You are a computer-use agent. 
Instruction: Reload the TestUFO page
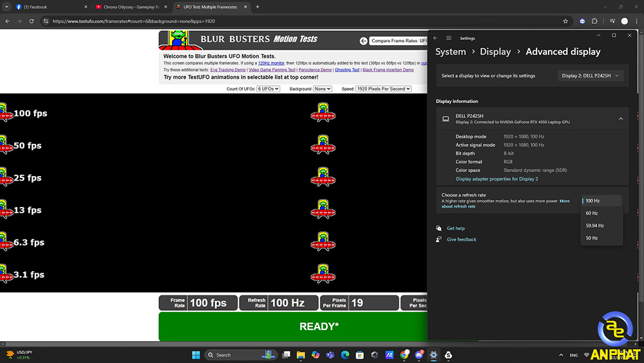coord(31,21)
